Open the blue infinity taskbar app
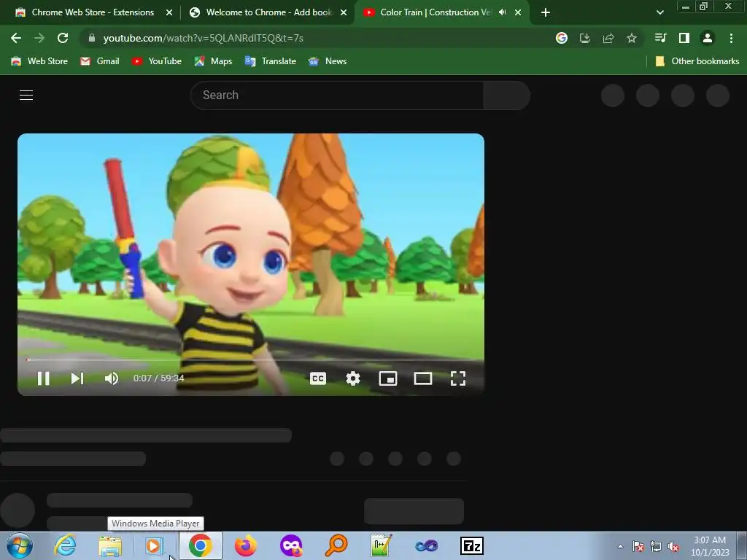747x560 pixels. (426, 545)
